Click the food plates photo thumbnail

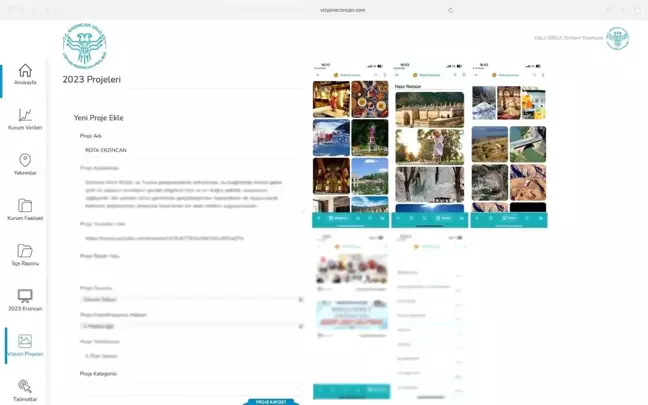point(370,99)
